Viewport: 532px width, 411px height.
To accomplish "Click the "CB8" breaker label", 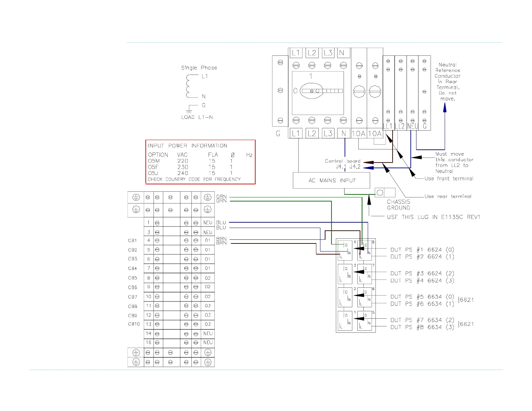I will [x=132, y=306].
